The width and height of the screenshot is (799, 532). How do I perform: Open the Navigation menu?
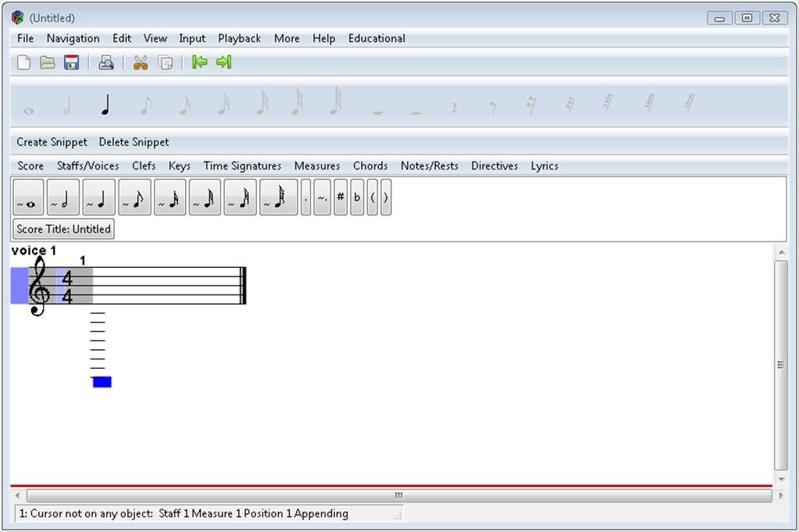pyautogui.click(x=73, y=38)
